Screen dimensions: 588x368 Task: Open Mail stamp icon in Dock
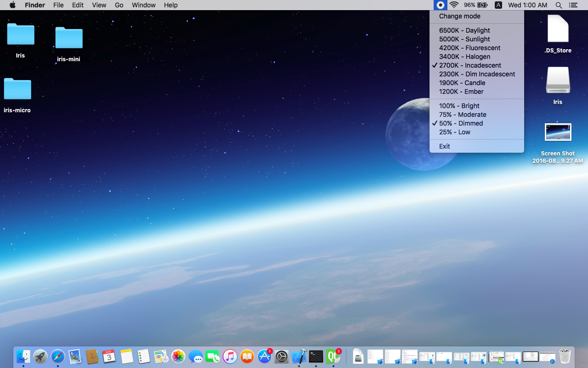click(x=75, y=356)
